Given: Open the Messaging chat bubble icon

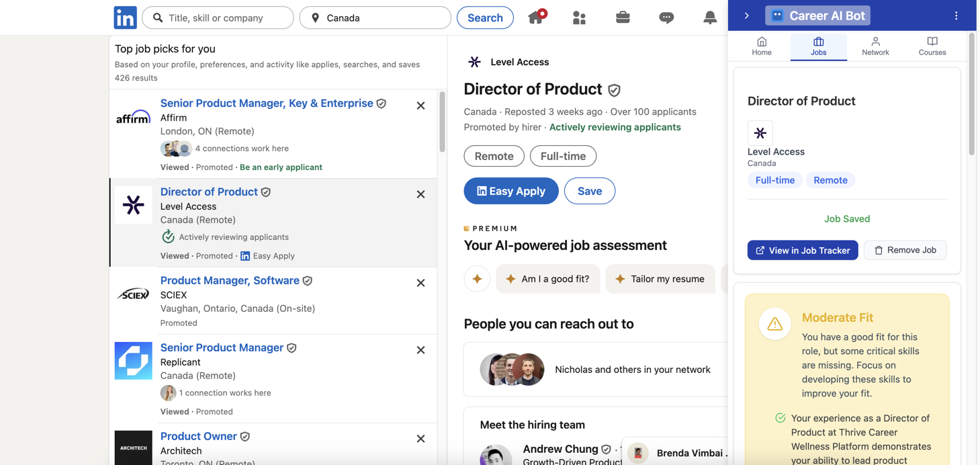Looking at the screenshot, I should [666, 18].
